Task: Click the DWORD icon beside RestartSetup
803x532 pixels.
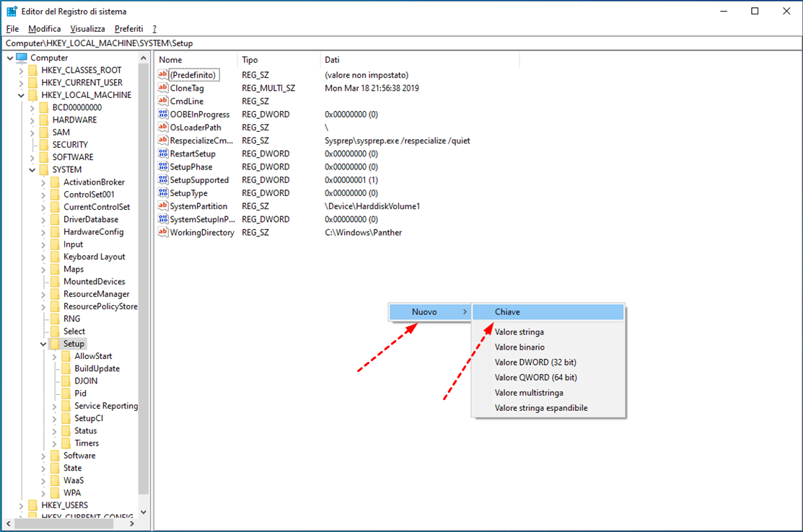Action: tap(163, 154)
